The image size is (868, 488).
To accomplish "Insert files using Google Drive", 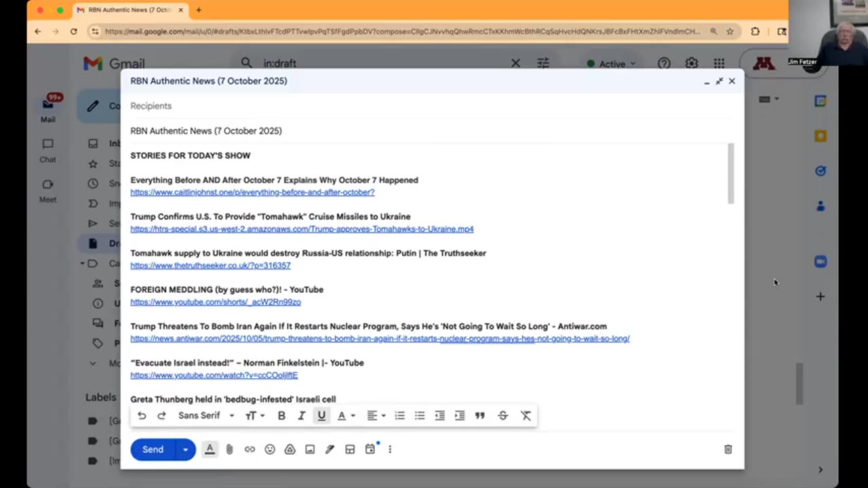I will tap(290, 449).
